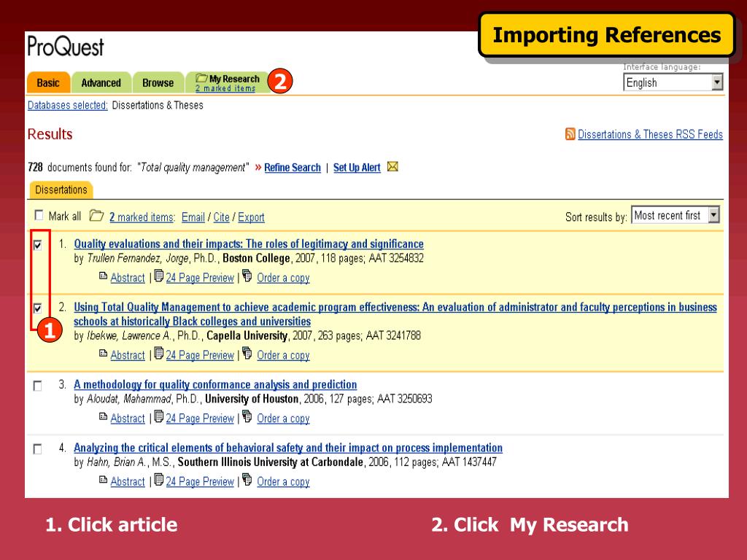Click 24 Page Preview link for result 2

(200, 355)
